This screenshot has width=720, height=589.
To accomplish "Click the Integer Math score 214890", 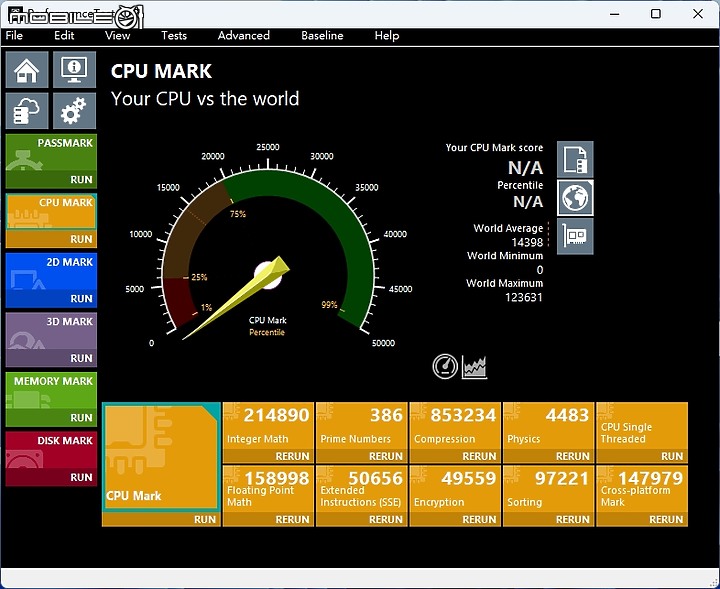I will click(276, 415).
